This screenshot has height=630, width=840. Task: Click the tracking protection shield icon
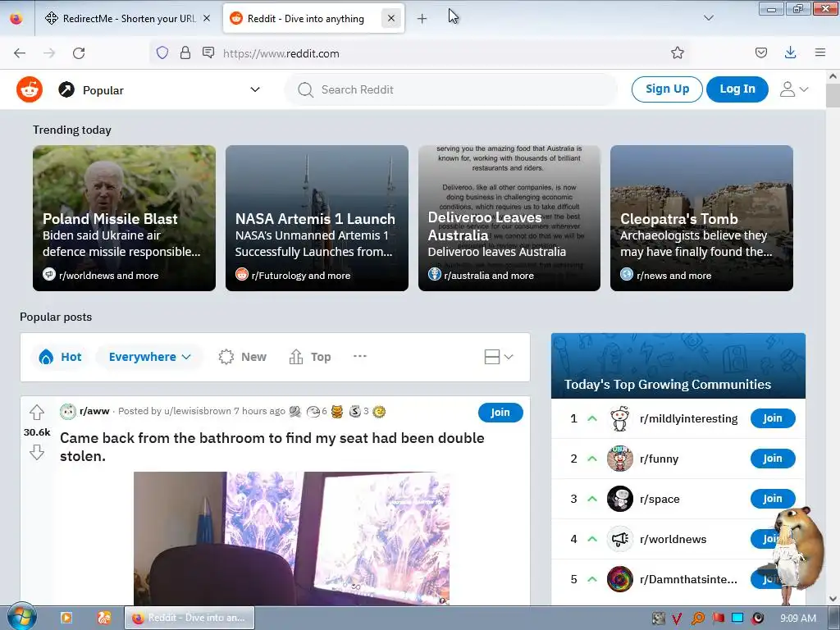point(162,52)
